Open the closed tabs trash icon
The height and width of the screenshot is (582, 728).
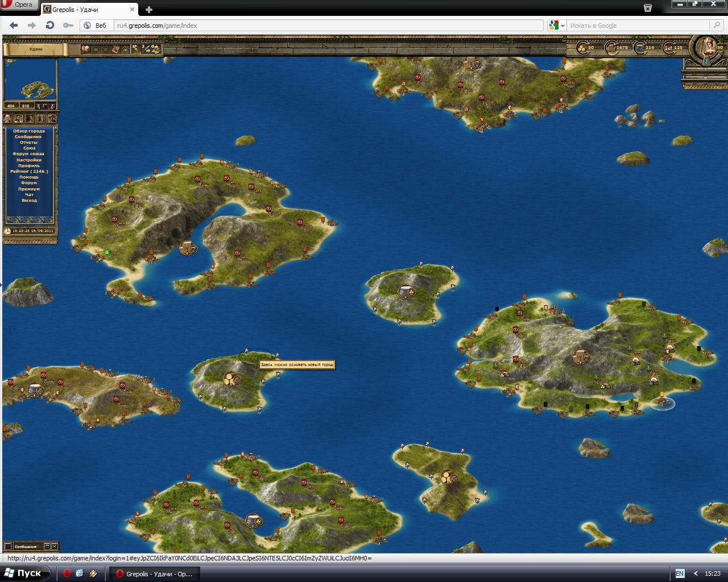648,8
